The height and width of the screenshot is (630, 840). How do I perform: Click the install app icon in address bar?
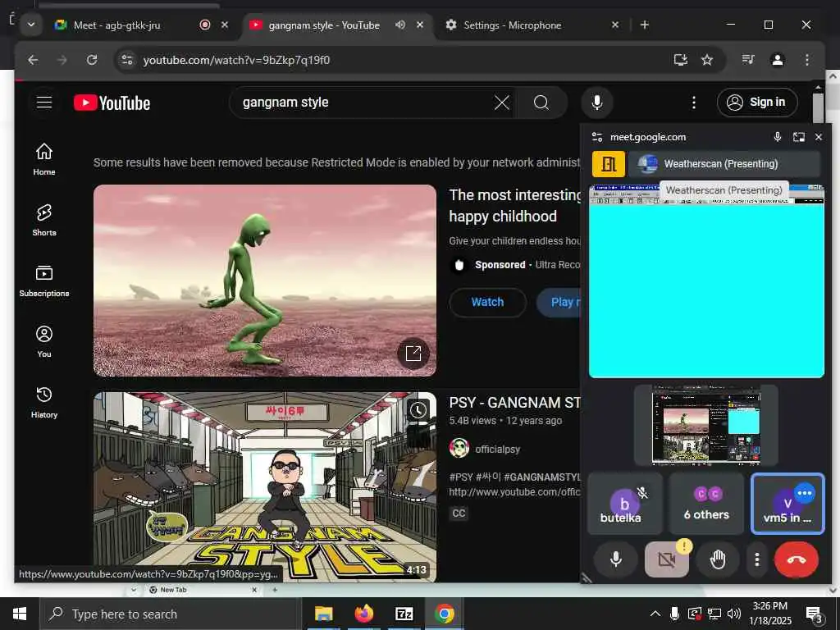coord(680,60)
